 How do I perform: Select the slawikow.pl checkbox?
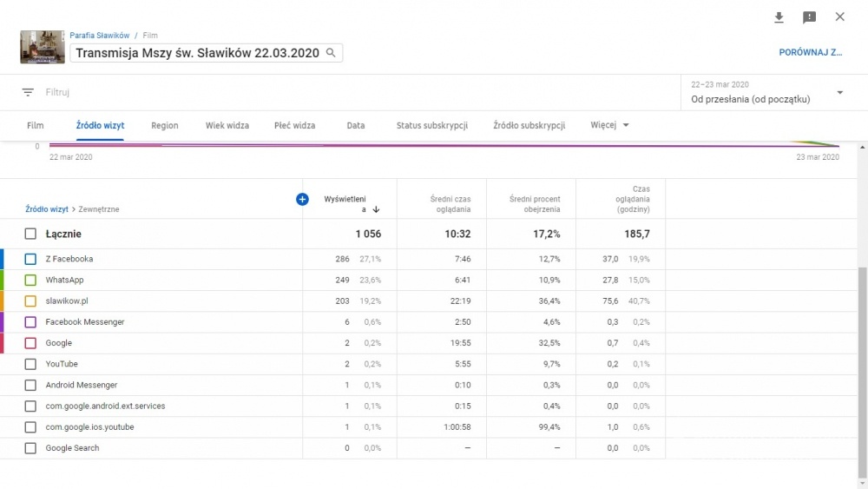point(30,301)
